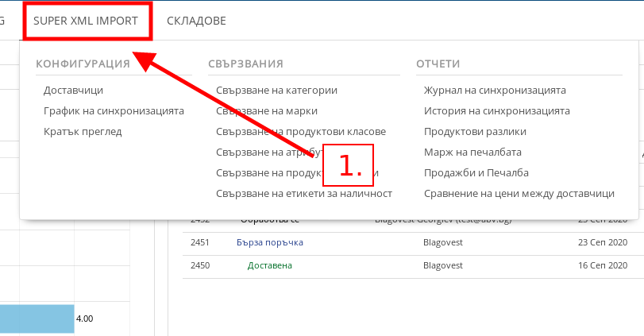Open Сравнение на цени между доставчици
This screenshot has width=644, height=336.
pyautogui.click(x=519, y=194)
